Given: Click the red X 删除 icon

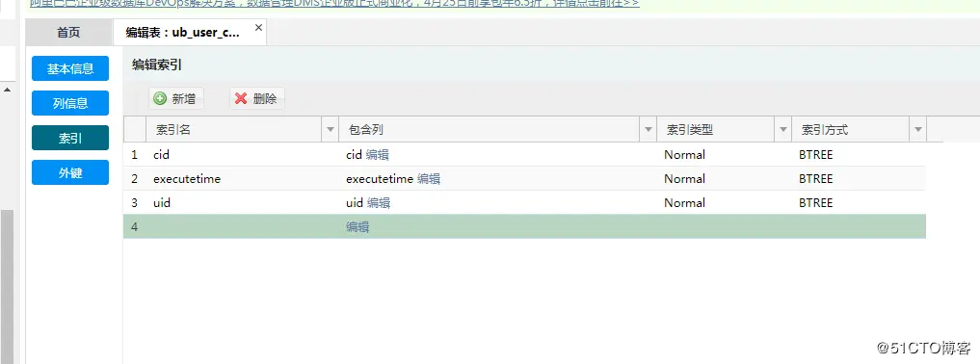Looking at the screenshot, I should (241, 98).
